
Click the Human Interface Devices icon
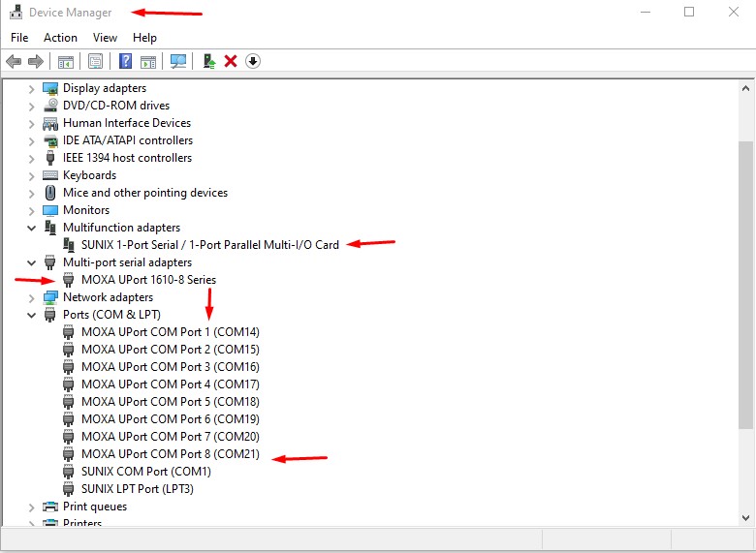pos(50,123)
